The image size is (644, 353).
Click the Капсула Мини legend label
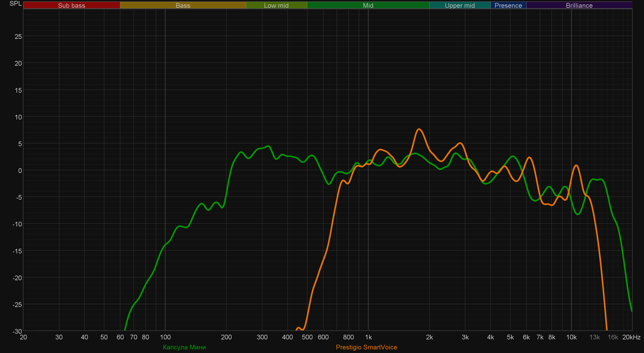pos(184,347)
